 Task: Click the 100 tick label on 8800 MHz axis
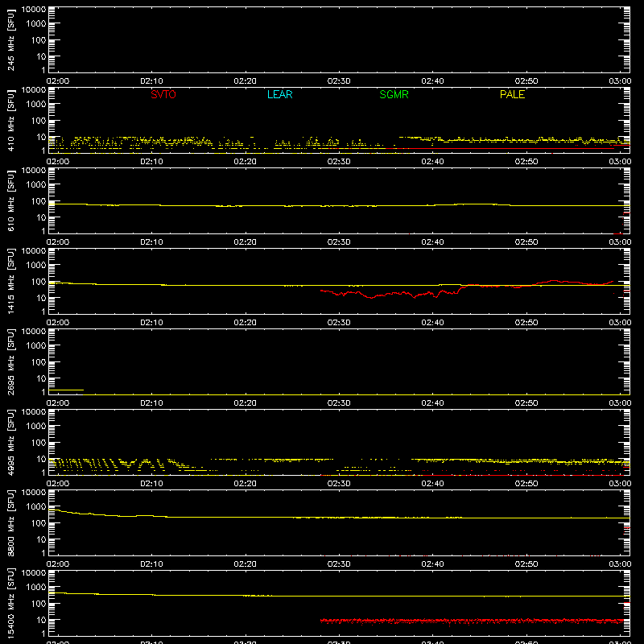click(39, 523)
